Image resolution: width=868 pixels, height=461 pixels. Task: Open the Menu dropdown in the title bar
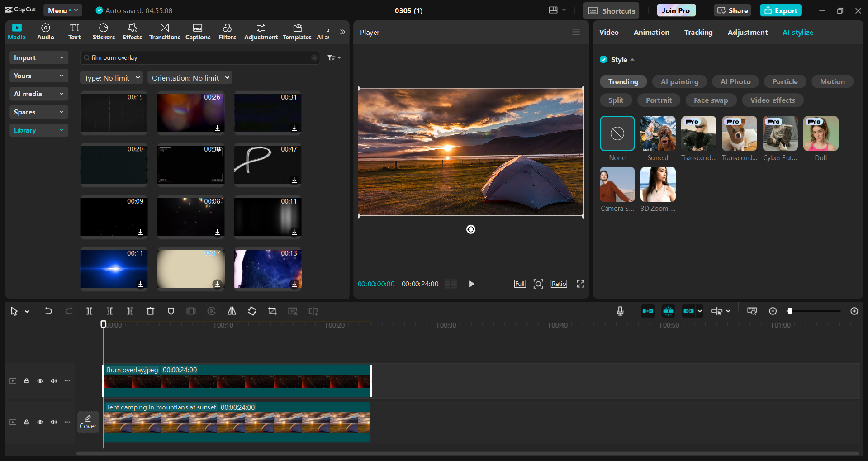tap(62, 10)
